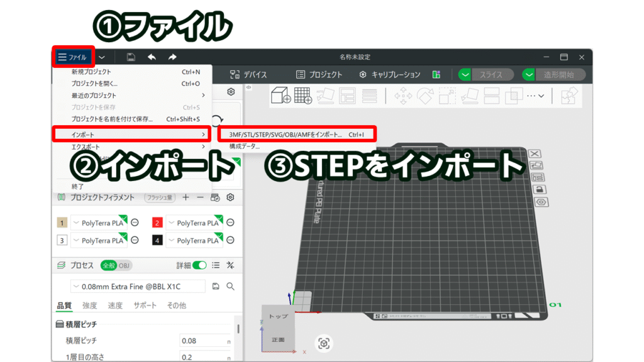Toggle the plate lock icon
Screen dimensions: 644x362
pyautogui.click(x=539, y=189)
